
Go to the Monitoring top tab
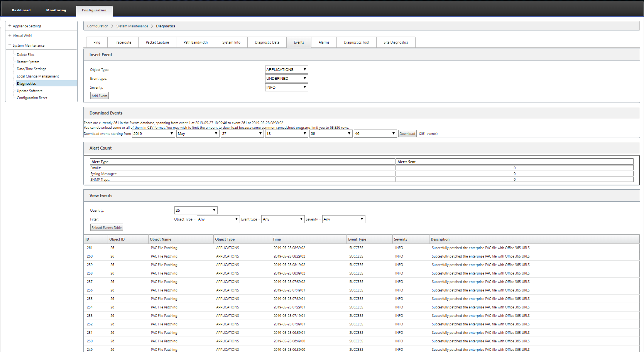click(x=56, y=10)
